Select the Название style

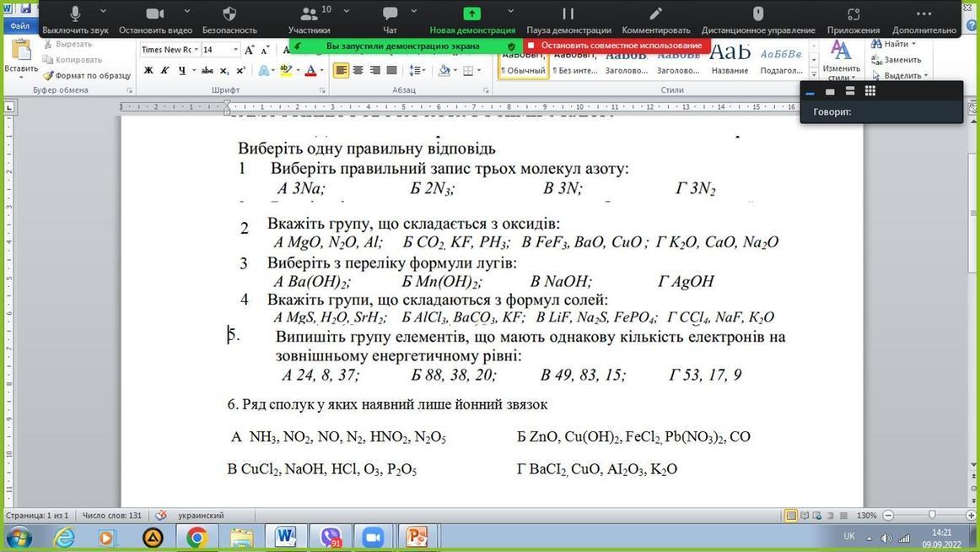pyautogui.click(x=730, y=59)
